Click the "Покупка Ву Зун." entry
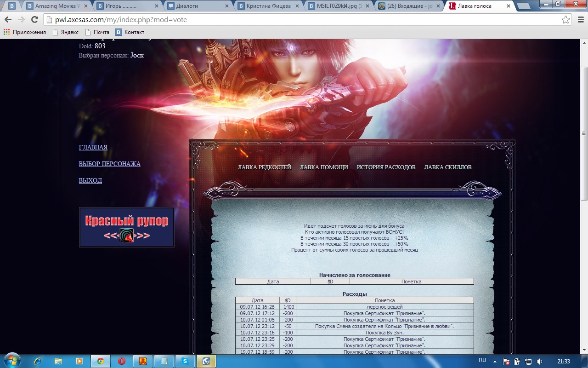Screen dimensions: 588x368 point(384,333)
